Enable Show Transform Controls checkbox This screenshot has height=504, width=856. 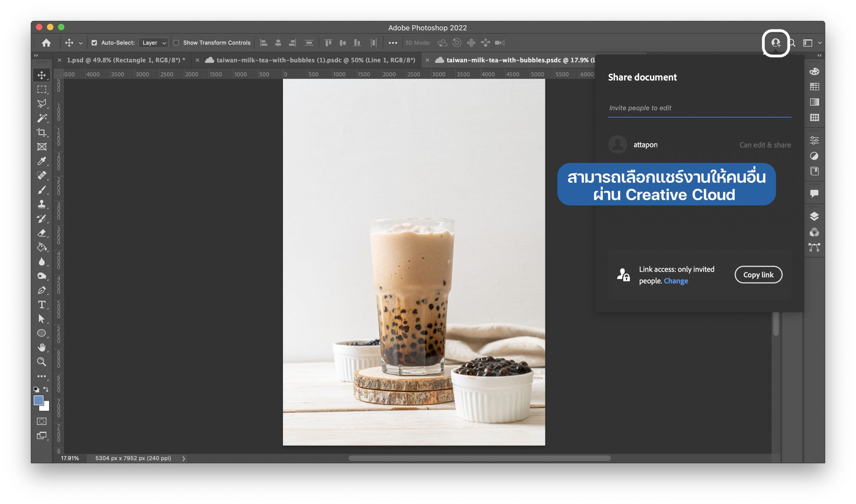click(176, 43)
